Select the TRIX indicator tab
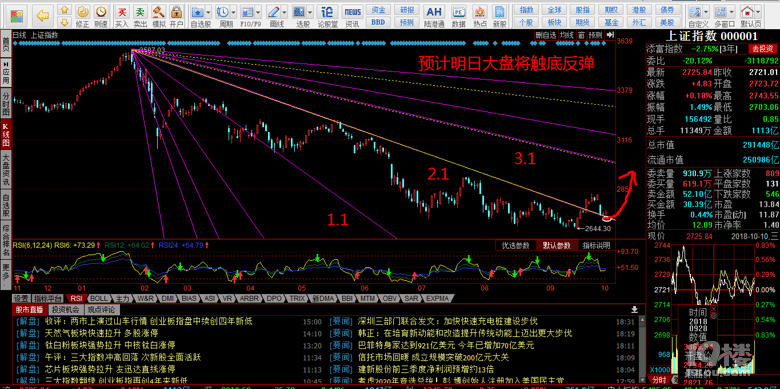780x389 pixels. coord(297,298)
